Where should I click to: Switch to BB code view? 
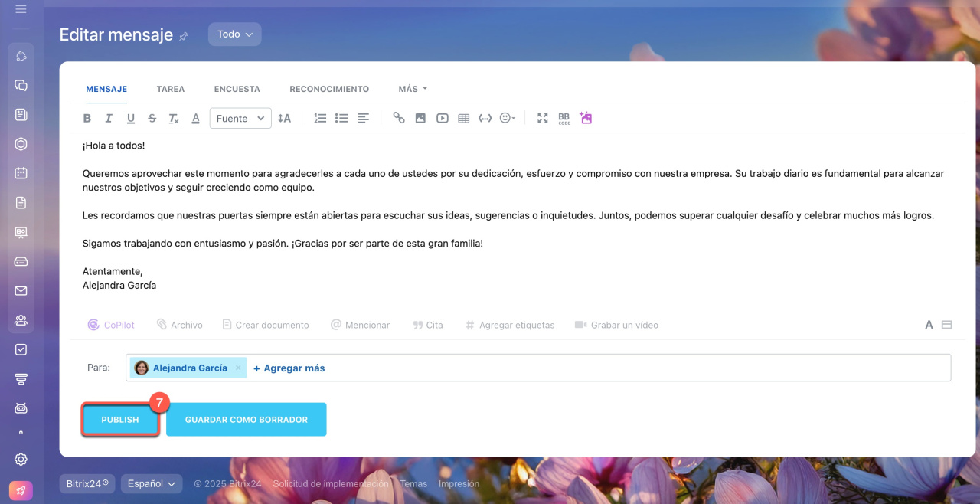pyautogui.click(x=563, y=118)
